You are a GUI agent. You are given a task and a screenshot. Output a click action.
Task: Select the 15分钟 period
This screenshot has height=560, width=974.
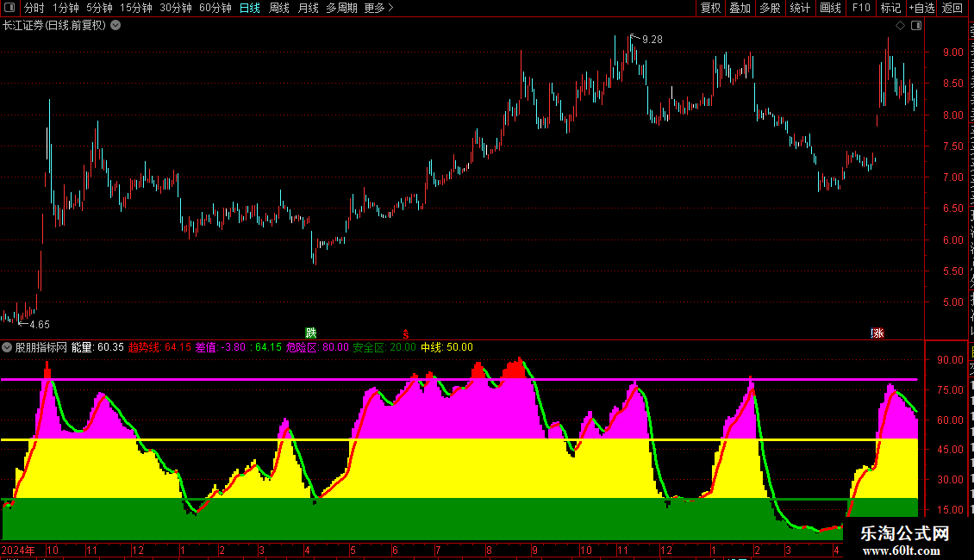click(136, 8)
